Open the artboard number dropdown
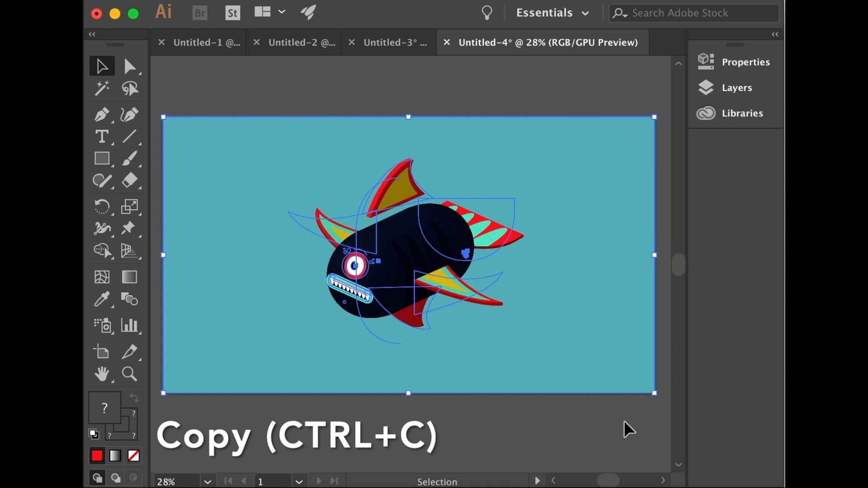868x488 pixels. point(299,482)
